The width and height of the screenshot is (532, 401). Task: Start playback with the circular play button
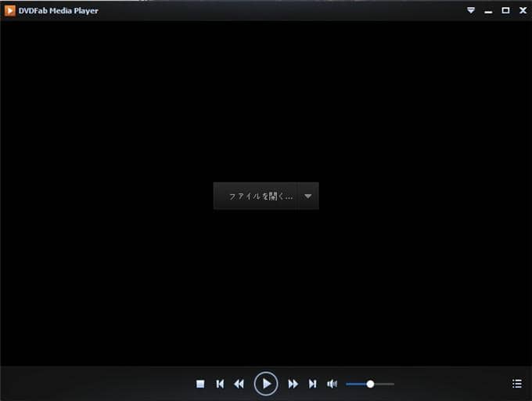click(x=266, y=384)
